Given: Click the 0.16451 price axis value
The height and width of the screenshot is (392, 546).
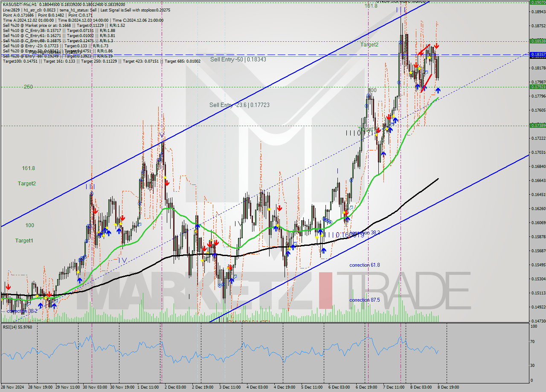Looking at the screenshot, I should click(538, 194).
